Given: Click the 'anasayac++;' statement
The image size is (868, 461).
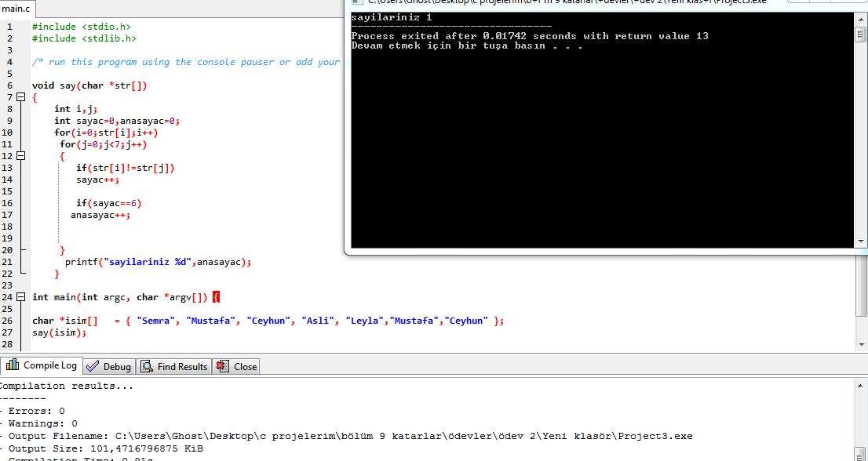Looking at the screenshot, I should pyautogui.click(x=100, y=215).
